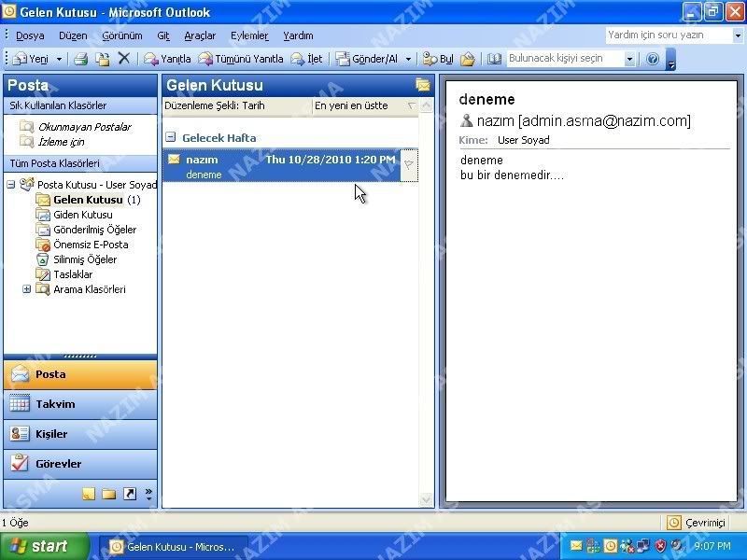Click the Çevrimiçi status indicator
Screen dimensions: 747x560
[x=696, y=523]
